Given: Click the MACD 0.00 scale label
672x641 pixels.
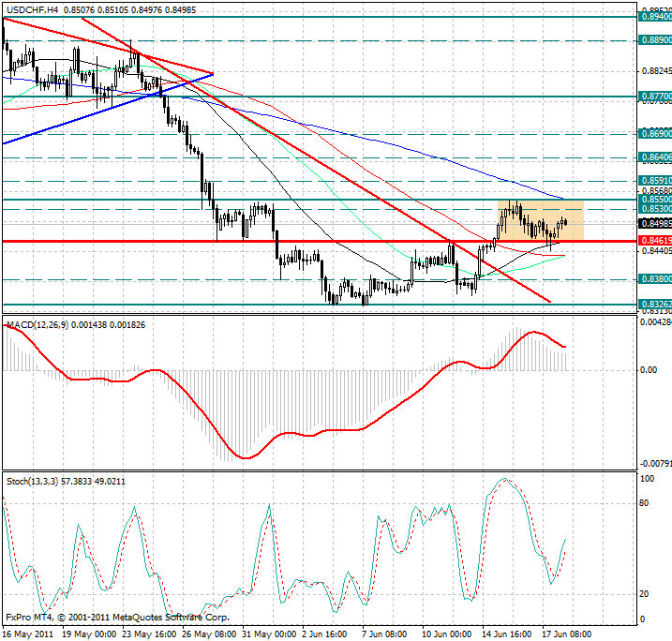Looking at the screenshot, I should 649,370.
